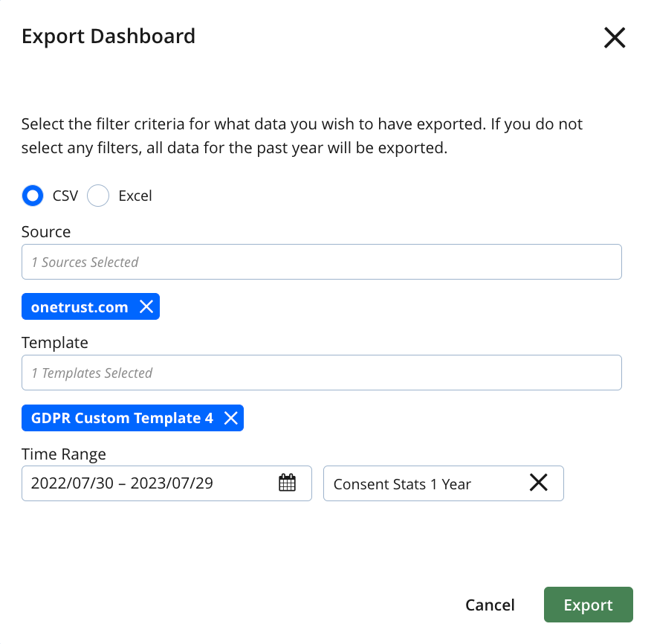The height and width of the screenshot is (644, 654).
Task: Remove the onetrust.com source tag
Action: pos(146,306)
